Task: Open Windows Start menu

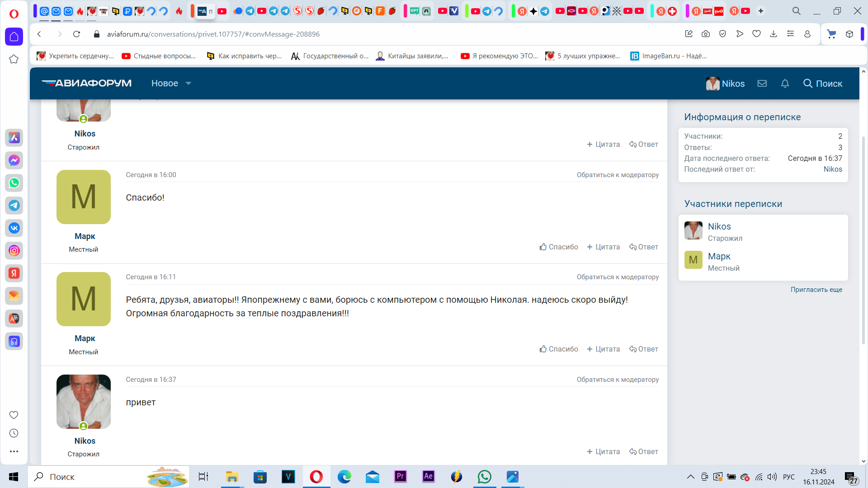Action: pos(14,477)
